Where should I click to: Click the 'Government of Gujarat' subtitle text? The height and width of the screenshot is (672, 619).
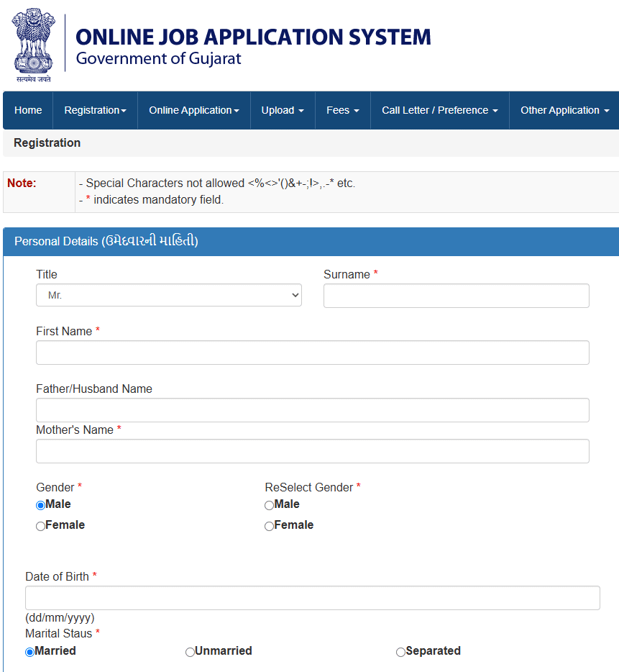click(158, 59)
